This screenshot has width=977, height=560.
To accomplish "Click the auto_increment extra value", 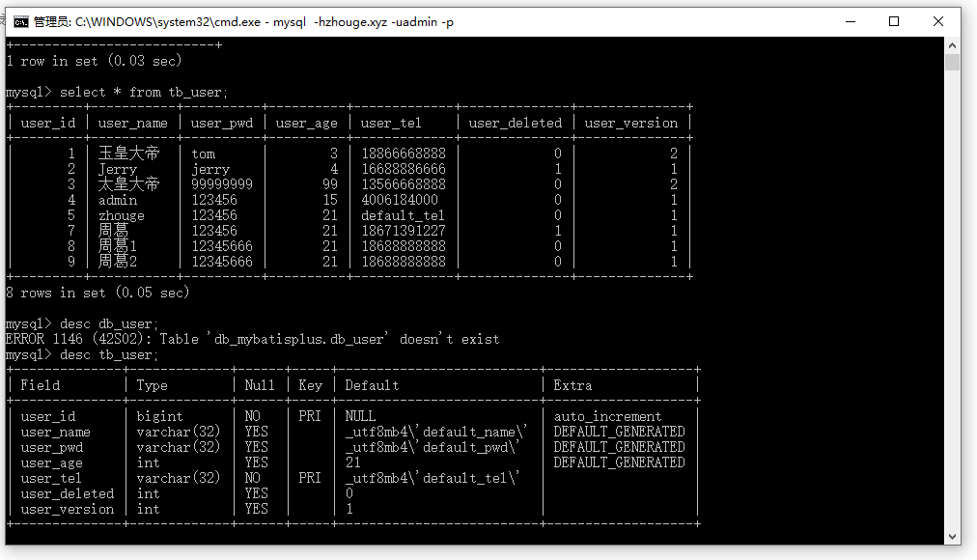I will (x=607, y=416).
